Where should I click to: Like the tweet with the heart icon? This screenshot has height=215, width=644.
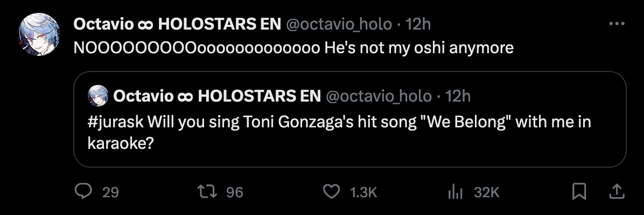[x=332, y=192]
